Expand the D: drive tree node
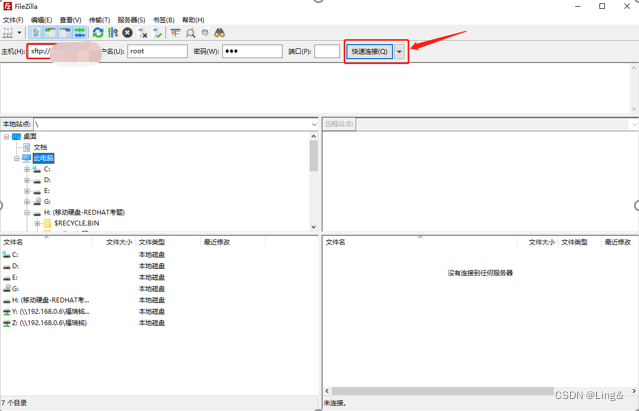This screenshot has width=639, height=411. point(27,180)
